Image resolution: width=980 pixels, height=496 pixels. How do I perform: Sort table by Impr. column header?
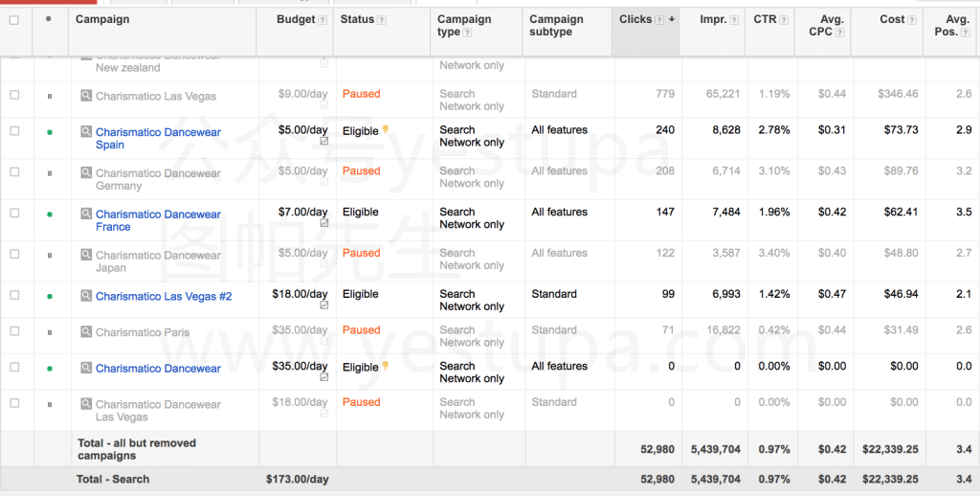[713, 19]
